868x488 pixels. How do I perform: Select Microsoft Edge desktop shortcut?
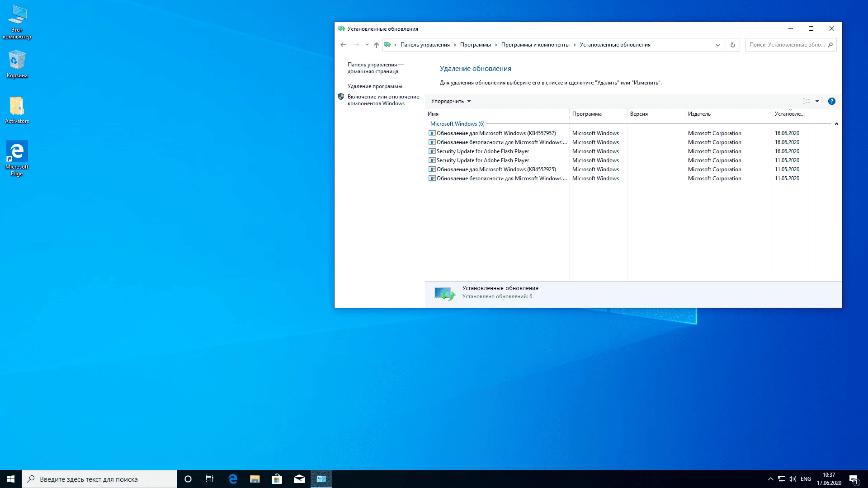point(17,158)
